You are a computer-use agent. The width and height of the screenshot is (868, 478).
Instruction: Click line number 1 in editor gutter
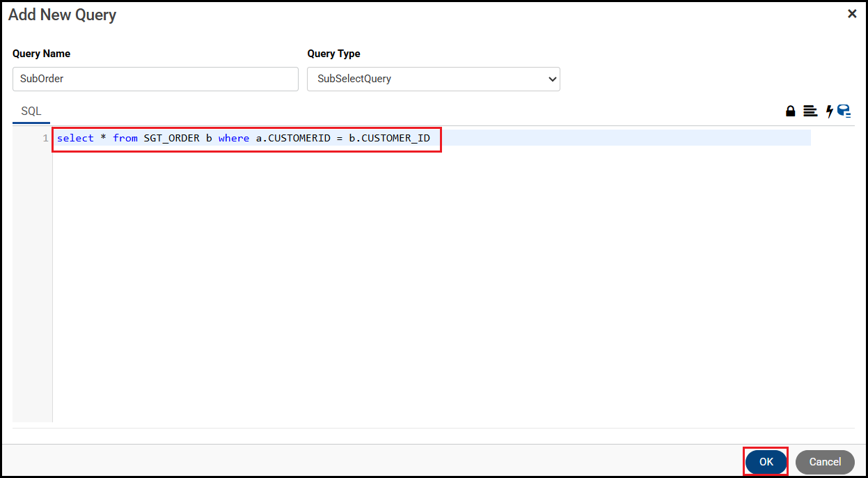click(x=45, y=138)
